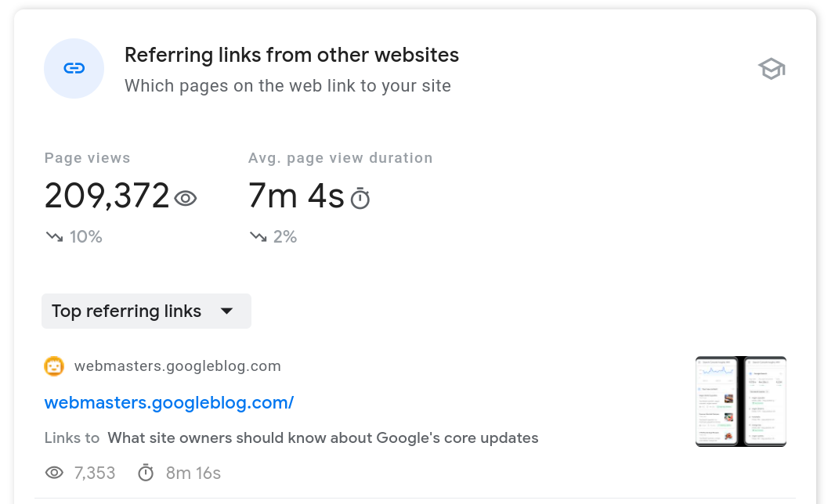Open the graduation cap learn more icon

[x=772, y=68]
